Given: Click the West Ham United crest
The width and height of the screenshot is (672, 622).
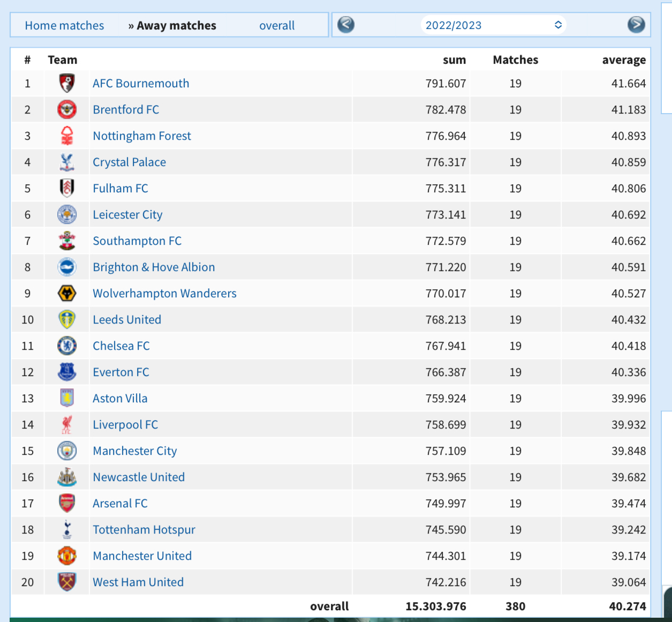Looking at the screenshot, I should (x=67, y=582).
